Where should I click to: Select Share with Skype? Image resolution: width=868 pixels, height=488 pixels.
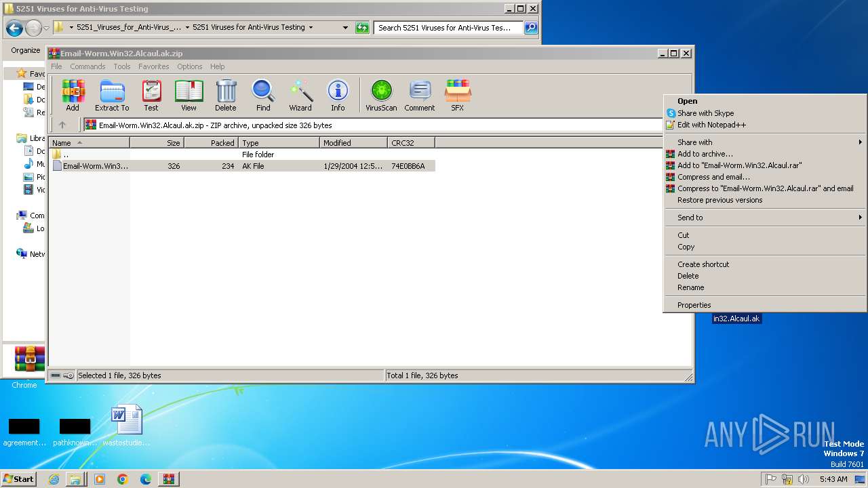[765, 113]
